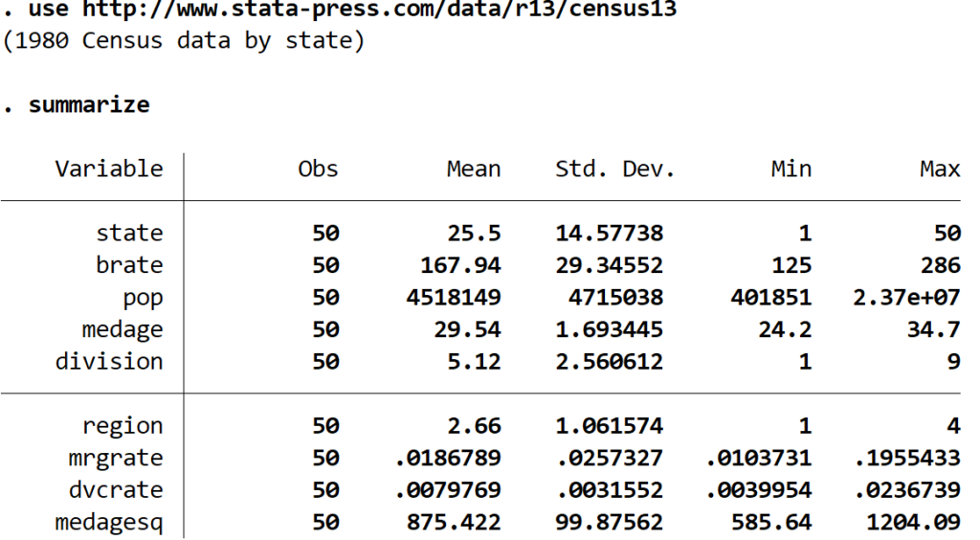980x540 pixels.
Task: Click the Obs column header
Action: (x=318, y=169)
